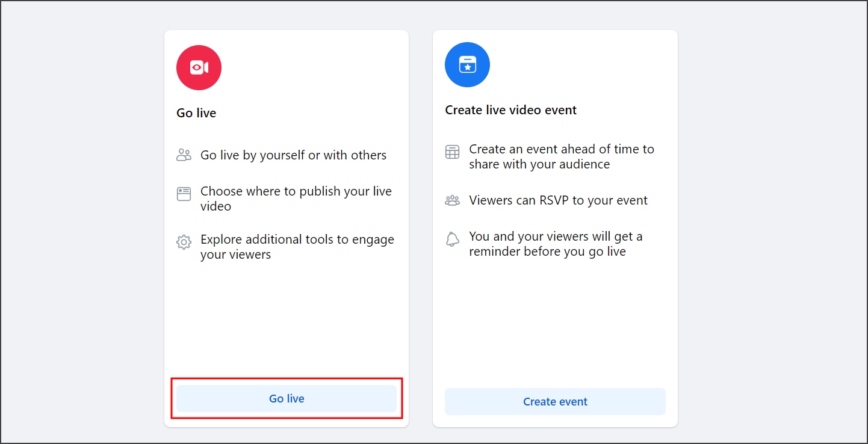This screenshot has height=444, width=868.
Task: Click the page icon next to 'Choose where to publish'
Action: click(x=184, y=191)
